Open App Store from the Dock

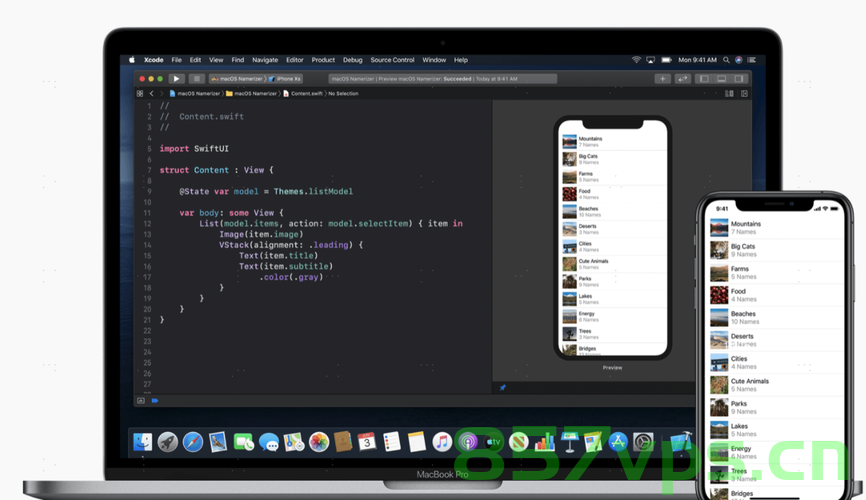click(x=618, y=441)
